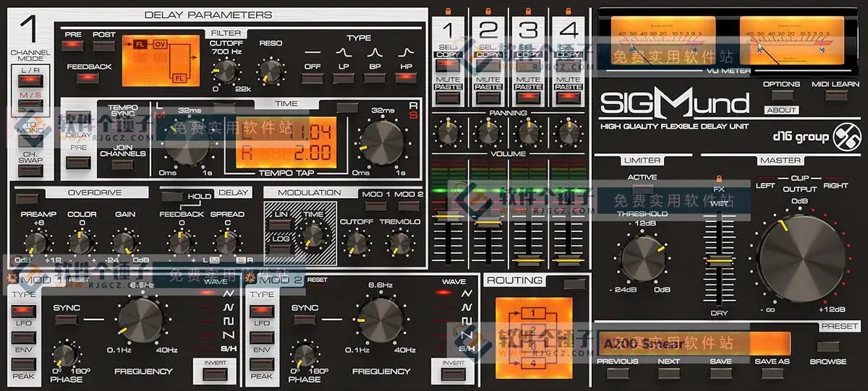Click the flat line filter-off icon
This screenshot has height=391, width=868.
click(312, 52)
